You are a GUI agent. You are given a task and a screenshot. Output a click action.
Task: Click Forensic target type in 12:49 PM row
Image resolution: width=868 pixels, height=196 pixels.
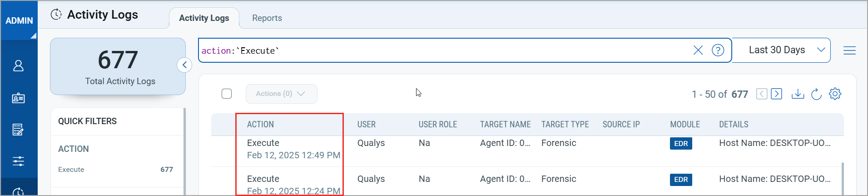click(x=559, y=143)
